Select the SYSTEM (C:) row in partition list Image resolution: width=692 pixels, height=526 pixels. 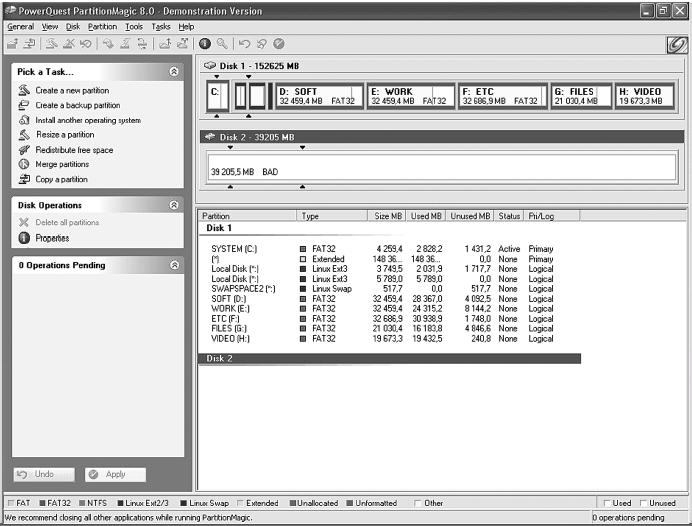pyautogui.click(x=234, y=248)
